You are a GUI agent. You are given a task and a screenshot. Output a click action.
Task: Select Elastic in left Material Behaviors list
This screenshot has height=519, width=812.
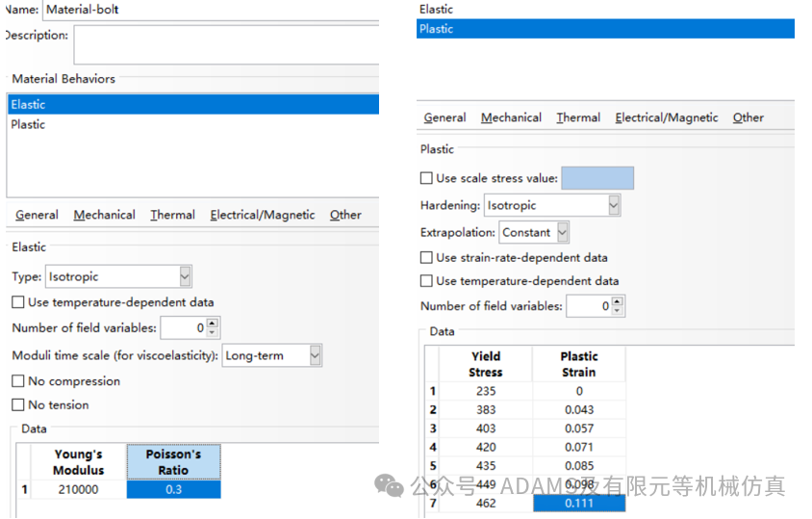tap(193, 104)
